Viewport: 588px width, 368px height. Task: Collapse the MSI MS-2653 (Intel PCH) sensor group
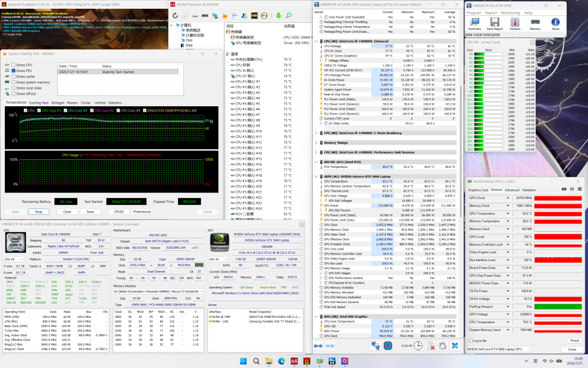click(316, 162)
